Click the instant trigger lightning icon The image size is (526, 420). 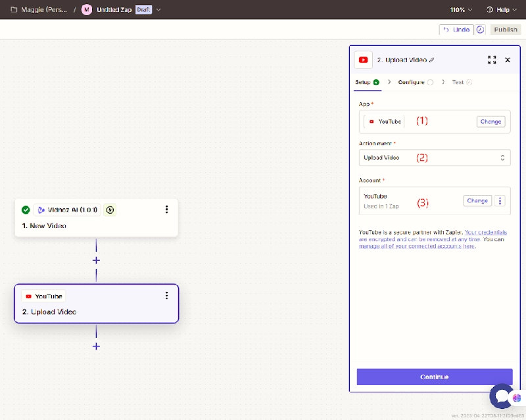click(x=110, y=210)
